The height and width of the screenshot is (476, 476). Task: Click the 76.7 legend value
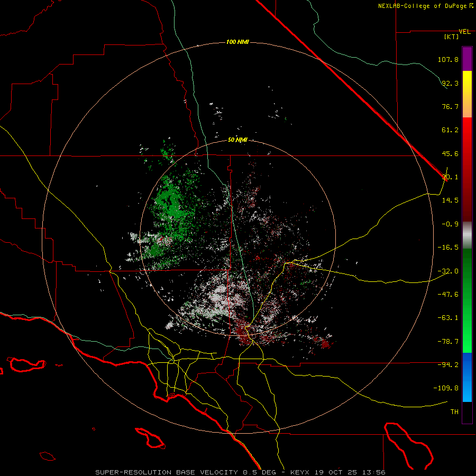[450, 106]
